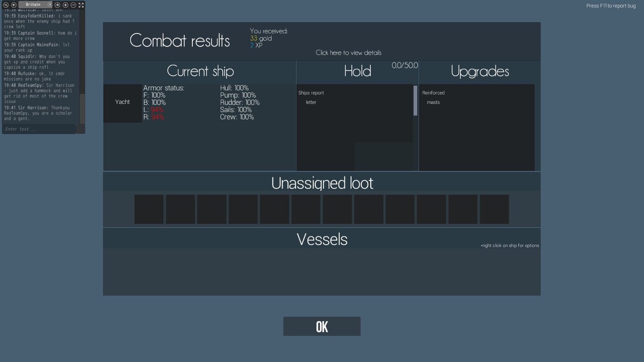Click the red 'L: 94%' armor value
Screen dimensions: 644x362
[153, 110]
